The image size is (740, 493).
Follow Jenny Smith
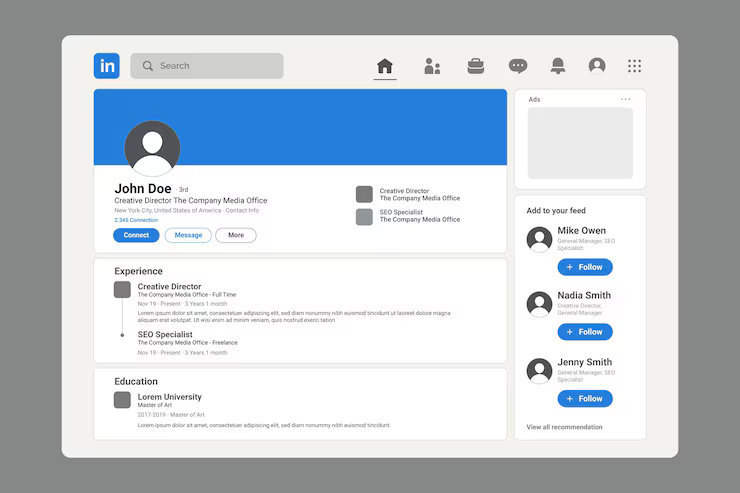[585, 398]
